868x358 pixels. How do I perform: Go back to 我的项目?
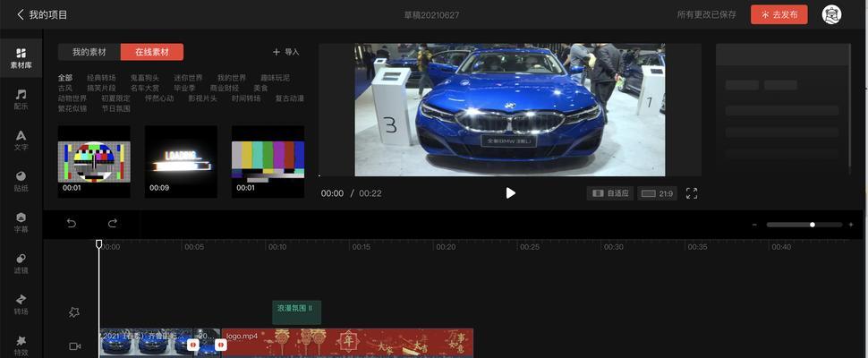(42, 15)
